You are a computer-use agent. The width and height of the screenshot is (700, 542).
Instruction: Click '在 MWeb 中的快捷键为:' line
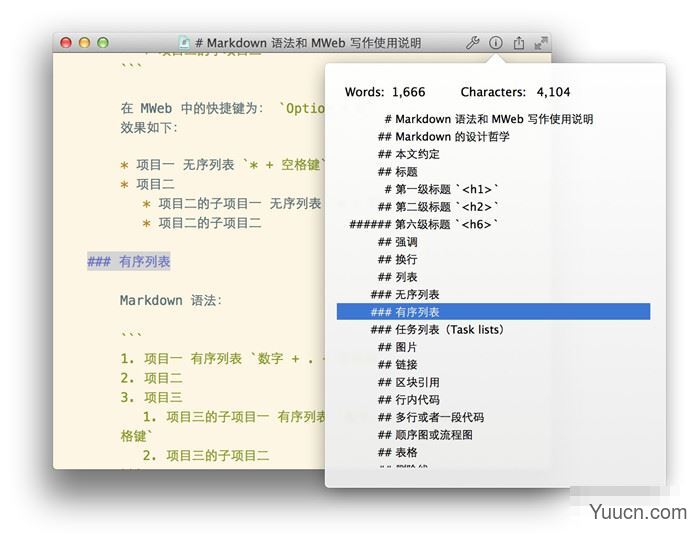192,108
